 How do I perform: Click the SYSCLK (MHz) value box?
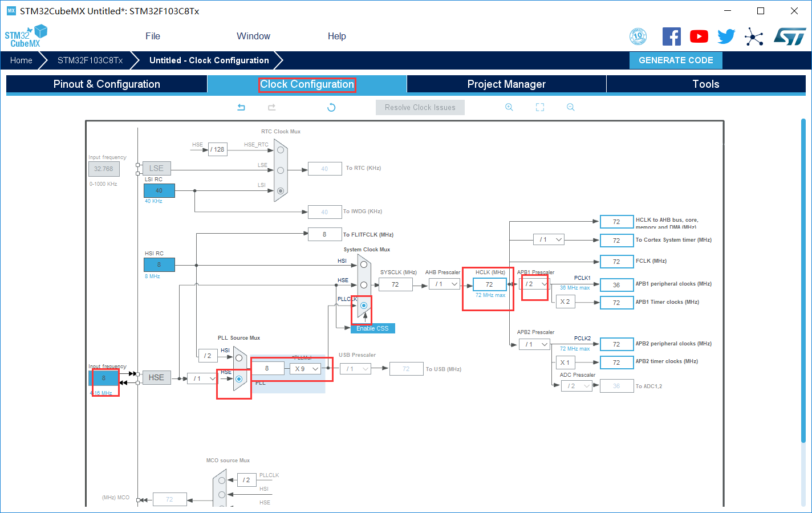(395, 284)
